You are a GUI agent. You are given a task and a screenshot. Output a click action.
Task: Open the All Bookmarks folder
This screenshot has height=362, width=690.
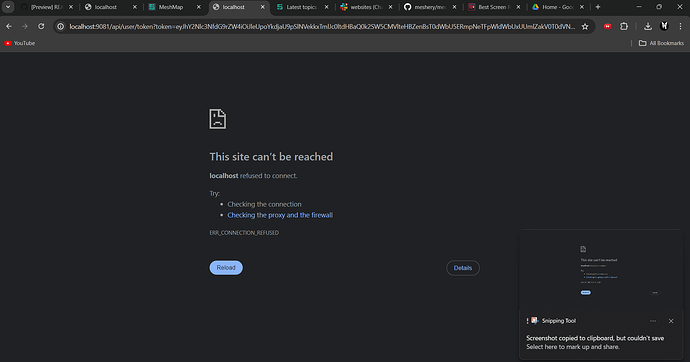tap(661, 43)
